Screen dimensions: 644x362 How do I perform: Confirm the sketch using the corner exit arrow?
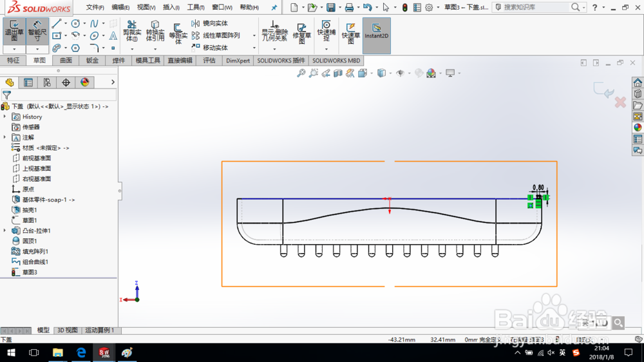[x=603, y=90]
